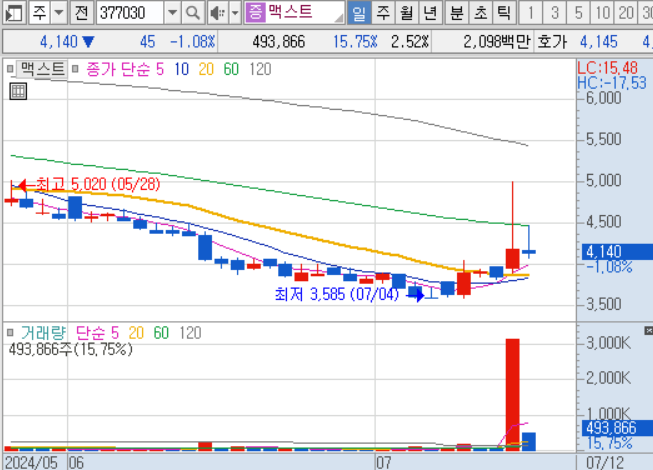Click the pink 5-day MA legend
This screenshot has height=470, width=653.
(x=160, y=69)
